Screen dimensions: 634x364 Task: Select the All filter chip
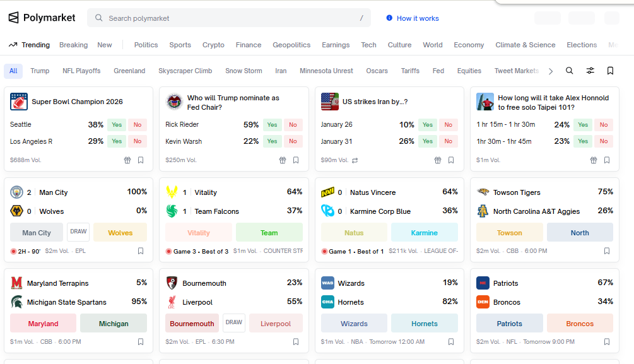click(13, 71)
